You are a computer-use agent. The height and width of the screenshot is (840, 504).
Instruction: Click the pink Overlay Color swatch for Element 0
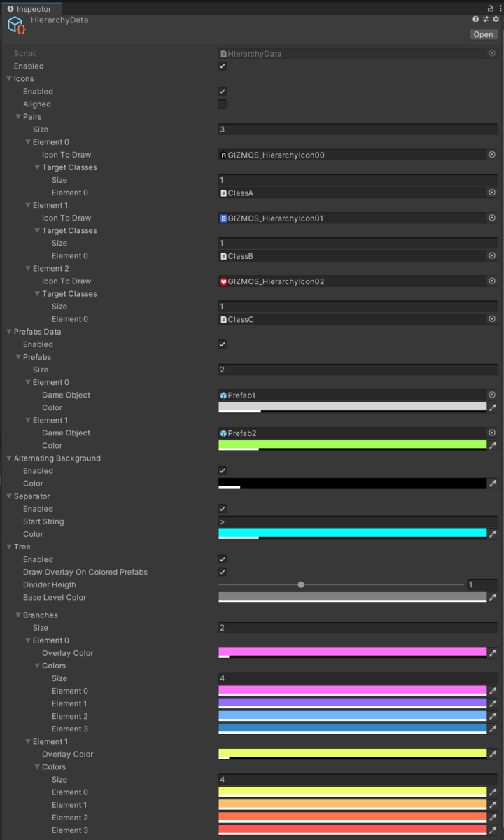350,652
